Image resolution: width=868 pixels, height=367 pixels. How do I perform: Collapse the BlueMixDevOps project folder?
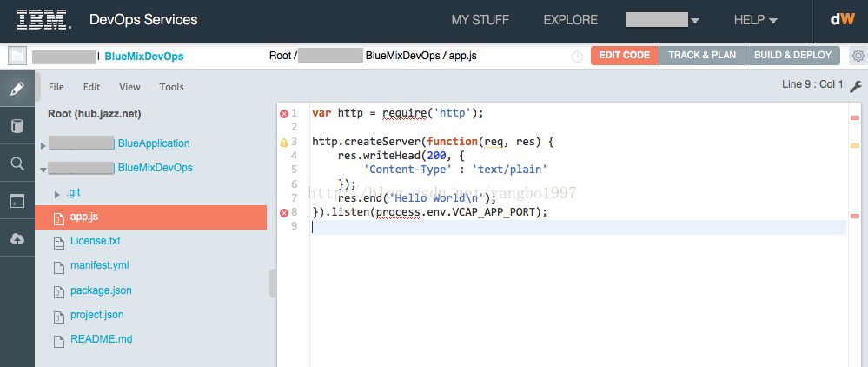coord(43,170)
